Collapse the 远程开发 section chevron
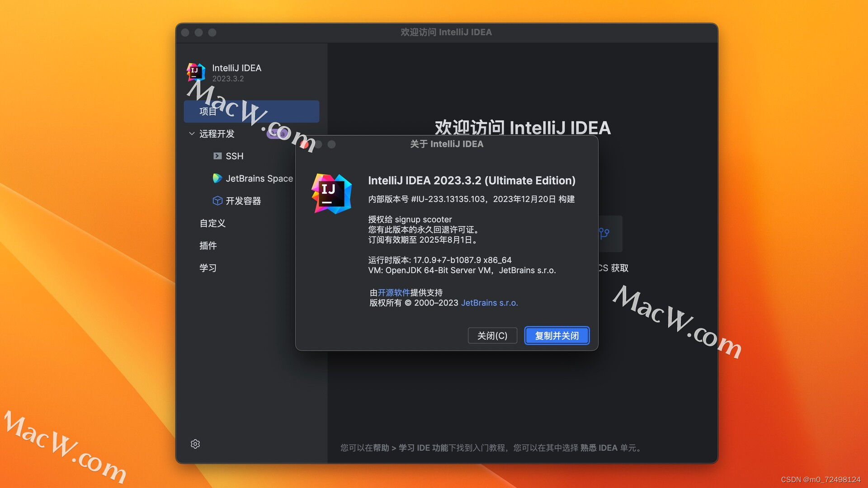The width and height of the screenshot is (868, 488). 192,134
